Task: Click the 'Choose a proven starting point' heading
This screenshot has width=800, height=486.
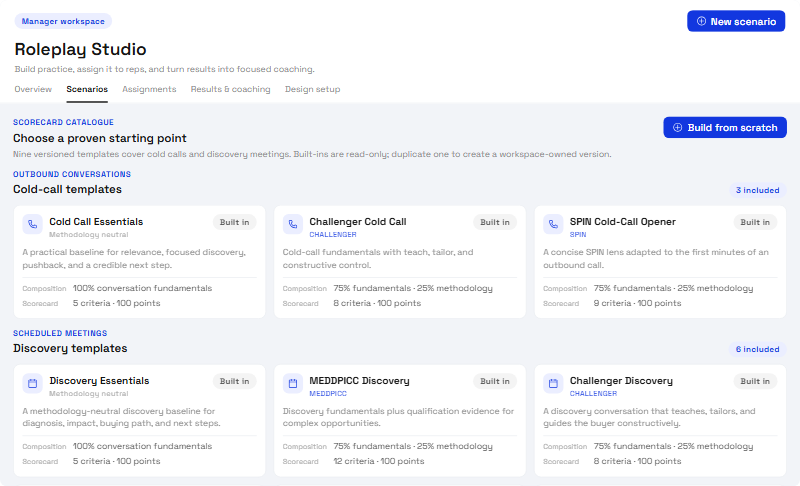Action: point(100,138)
